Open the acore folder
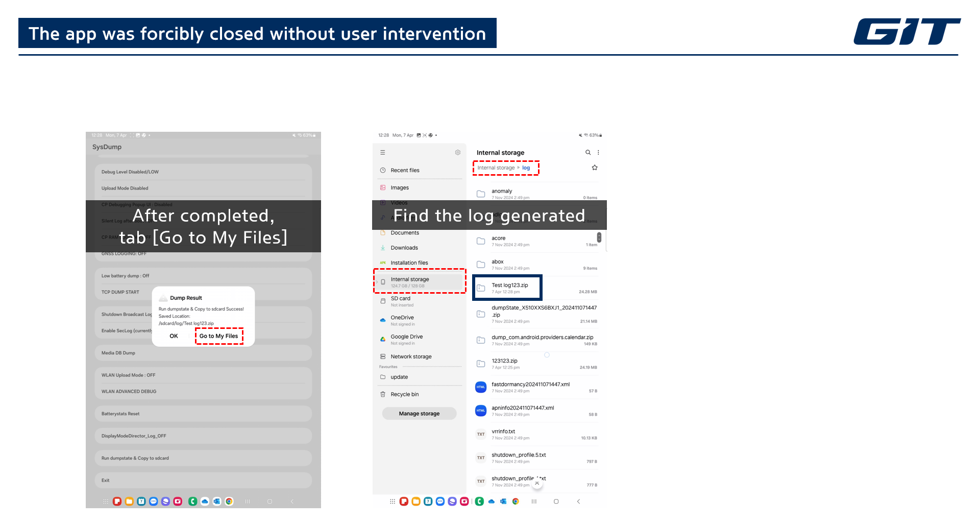 tap(536, 241)
